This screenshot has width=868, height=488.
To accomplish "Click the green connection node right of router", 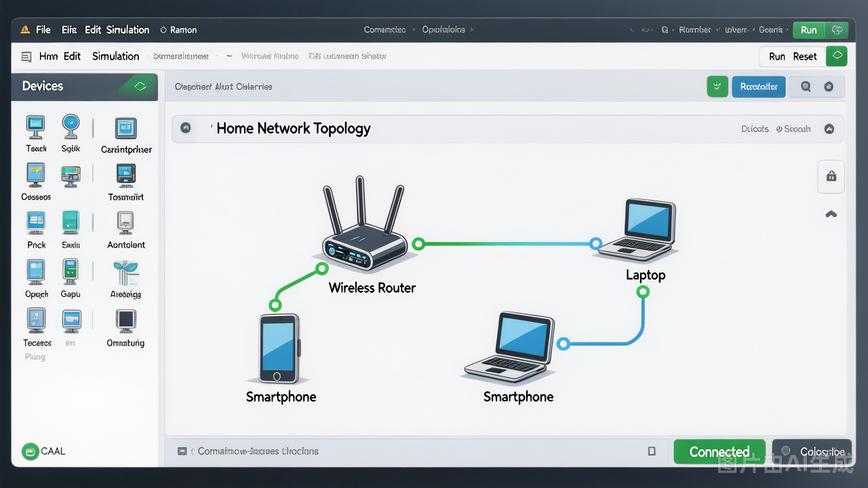I will coord(418,243).
